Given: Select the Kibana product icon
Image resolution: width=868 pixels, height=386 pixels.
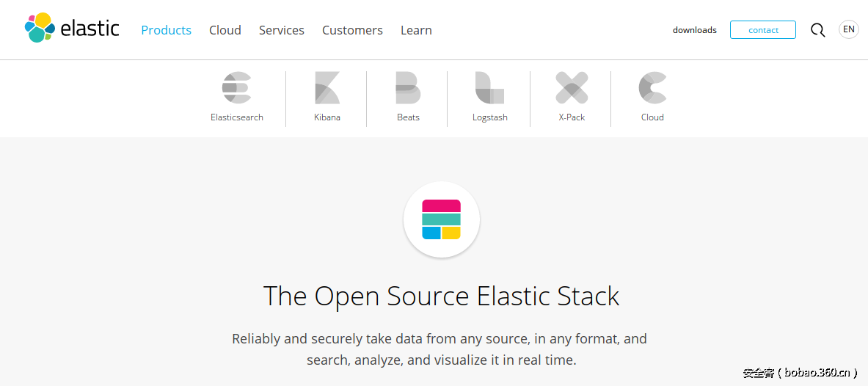Looking at the screenshot, I should pos(327,88).
